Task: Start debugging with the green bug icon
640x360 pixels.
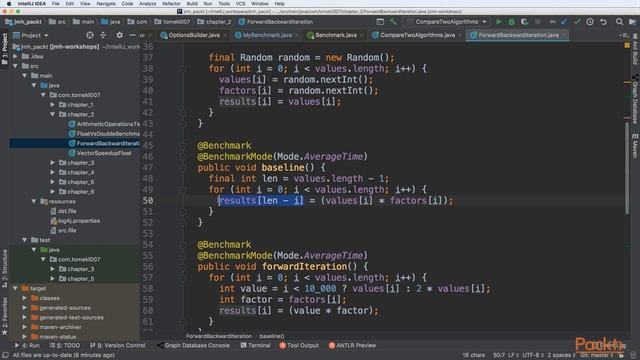Action: point(511,22)
